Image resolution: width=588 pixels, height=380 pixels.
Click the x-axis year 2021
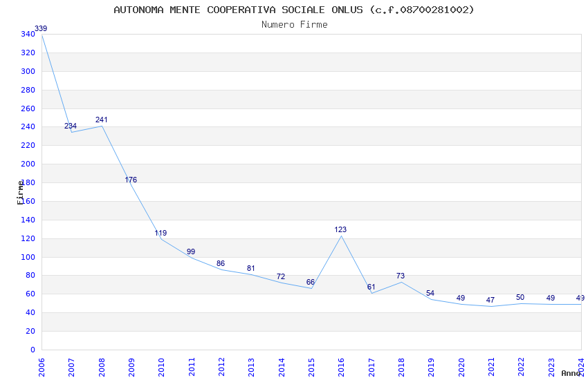coord(492,368)
